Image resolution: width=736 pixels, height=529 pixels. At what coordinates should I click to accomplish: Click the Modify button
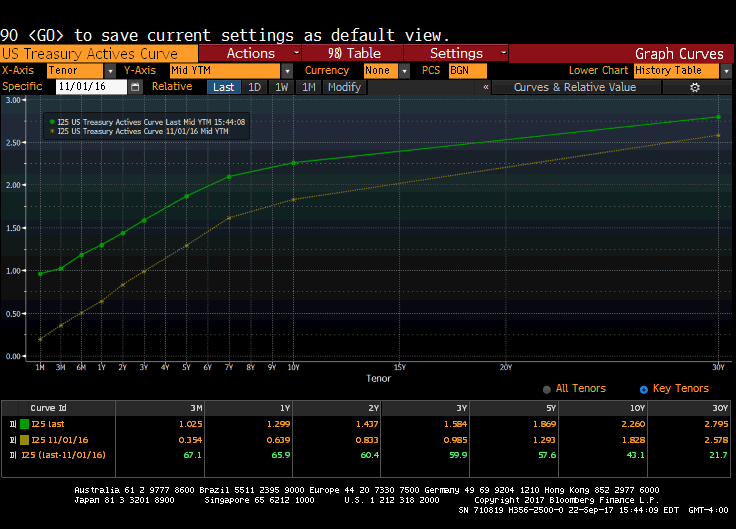(x=345, y=87)
